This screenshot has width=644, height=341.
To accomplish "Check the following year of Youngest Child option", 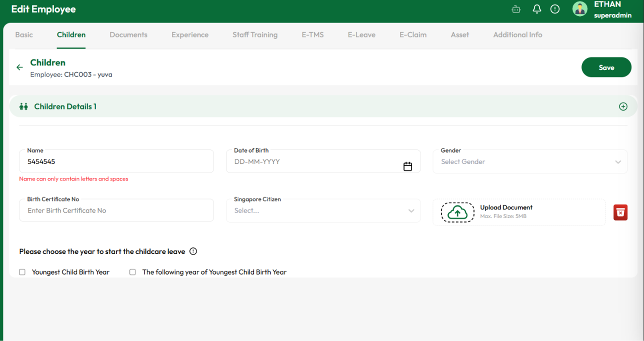I will [132, 272].
